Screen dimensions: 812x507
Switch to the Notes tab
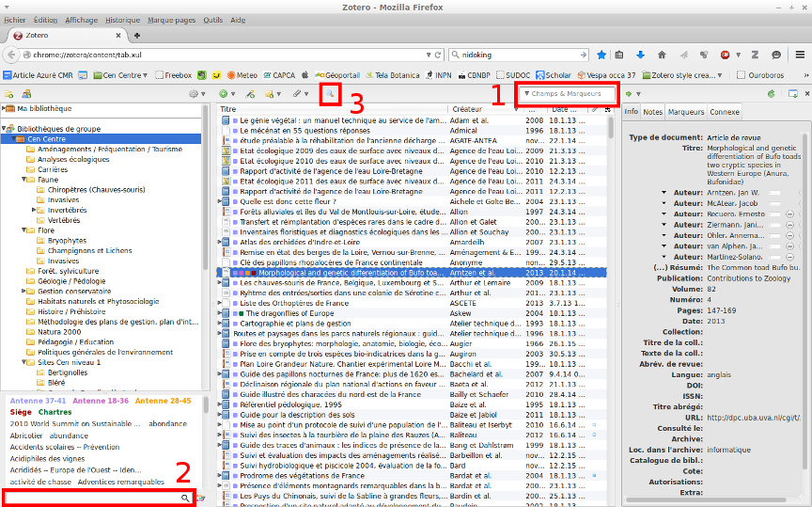point(652,112)
